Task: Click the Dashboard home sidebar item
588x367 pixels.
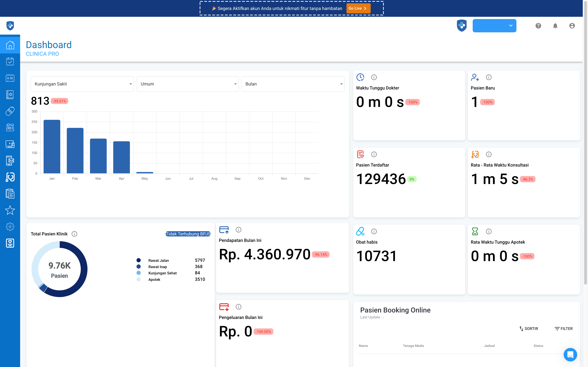Action: [x=10, y=45]
